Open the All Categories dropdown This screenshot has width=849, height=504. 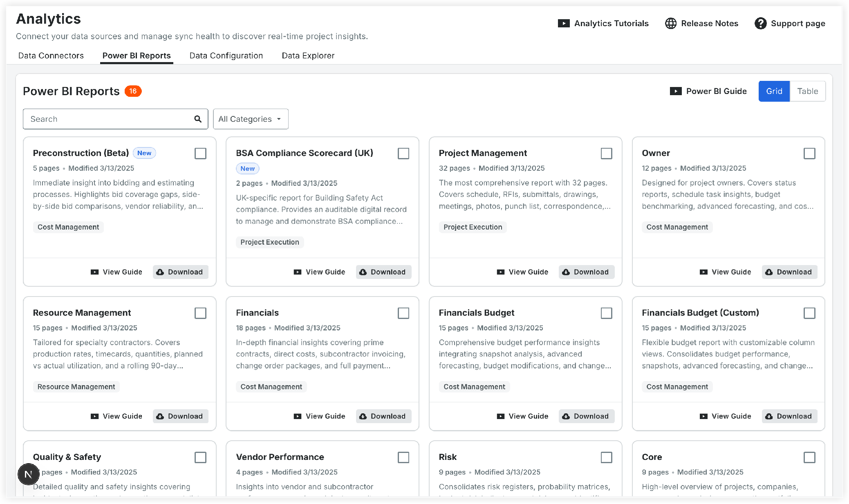coord(251,119)
